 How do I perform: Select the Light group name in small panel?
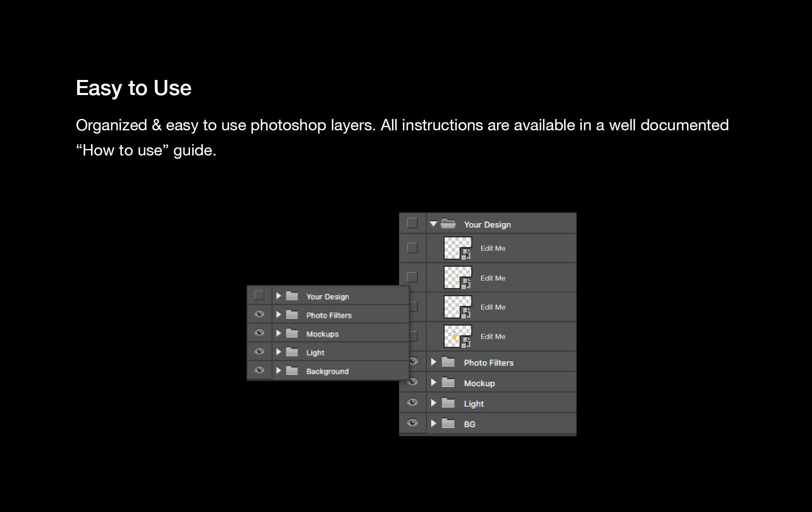[315, 352]
